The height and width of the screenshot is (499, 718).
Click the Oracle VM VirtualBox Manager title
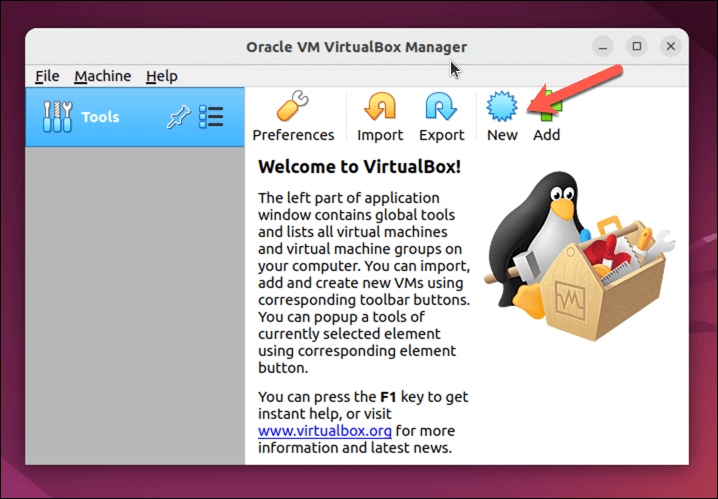click(356, 47)
